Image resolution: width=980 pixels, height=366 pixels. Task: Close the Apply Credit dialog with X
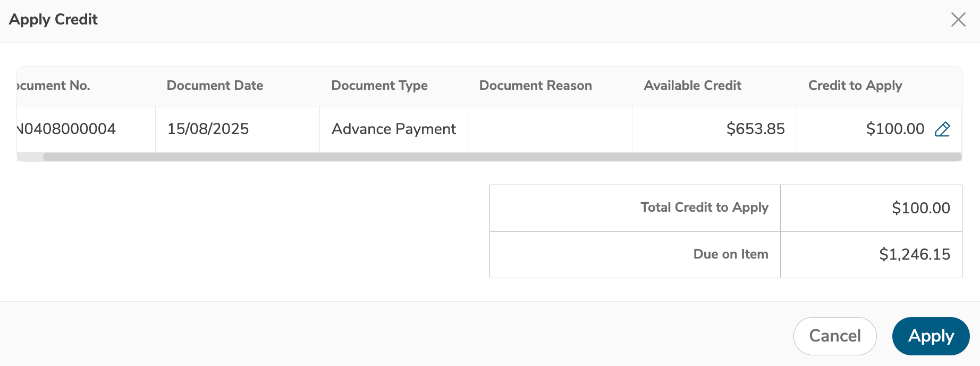click(x=958, y=20)
